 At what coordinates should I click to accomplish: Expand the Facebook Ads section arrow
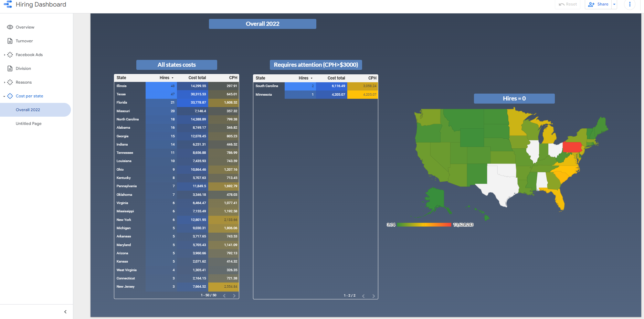4,55
